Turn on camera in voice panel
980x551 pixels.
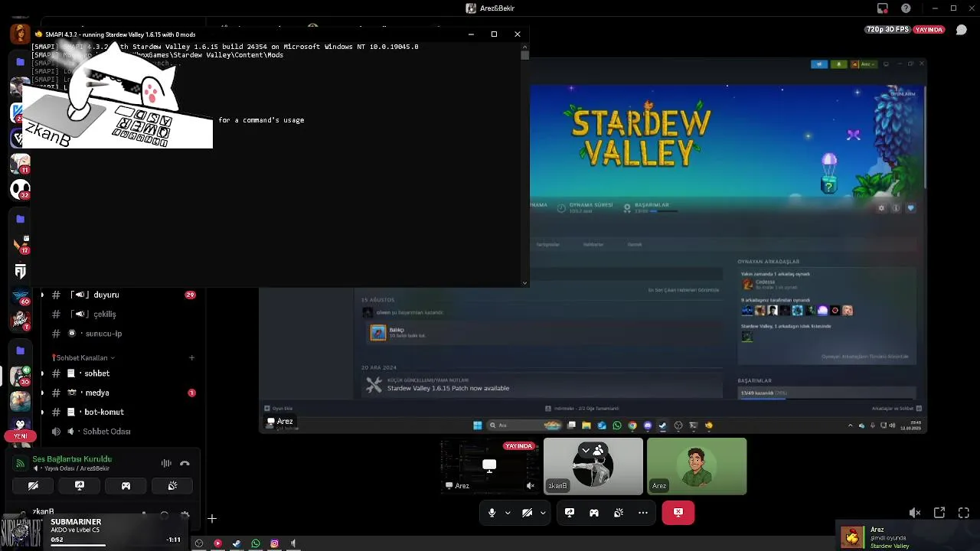(x=33, y=486)
